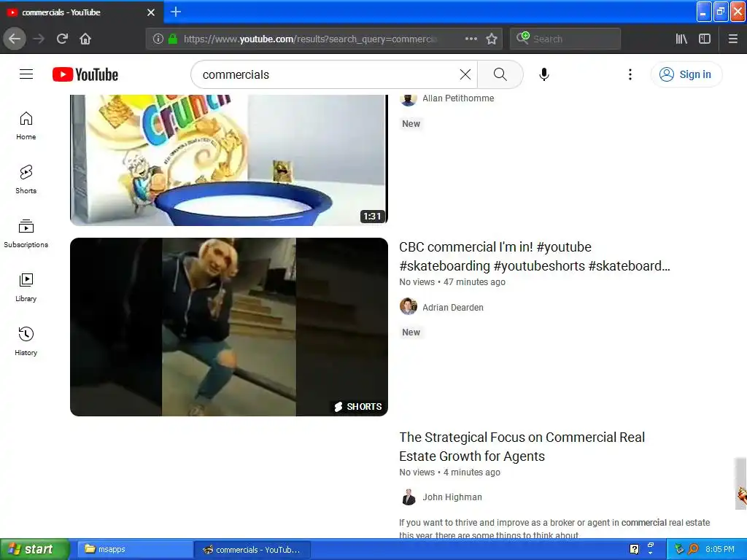Close the commercials - YouTube tab

coord(151,12)
